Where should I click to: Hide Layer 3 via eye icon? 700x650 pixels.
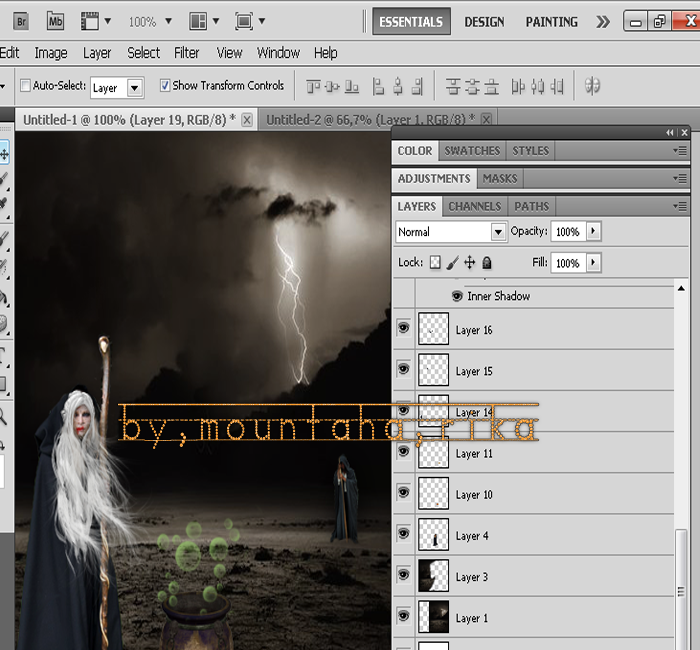pos(404,574)
